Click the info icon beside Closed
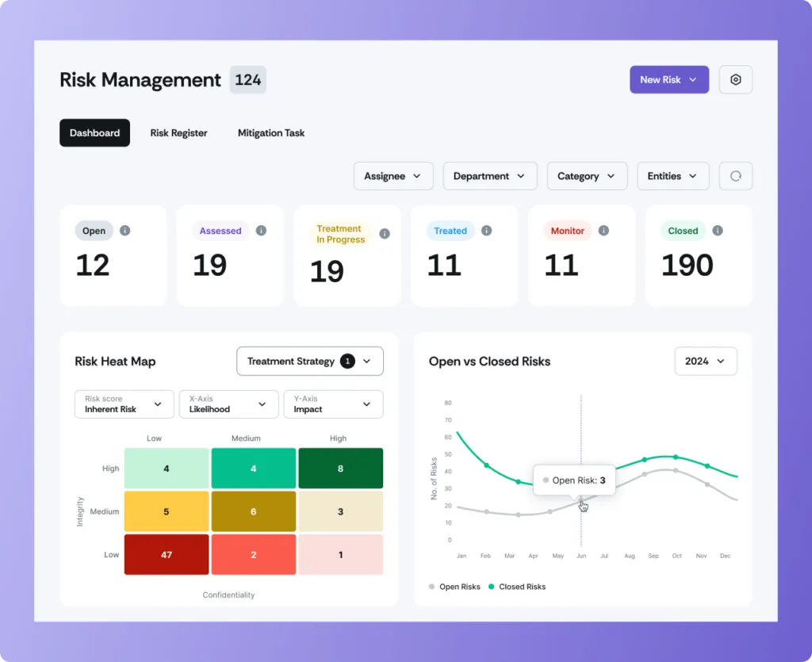Screen dimensions: 812x662 tap(718, 231)
